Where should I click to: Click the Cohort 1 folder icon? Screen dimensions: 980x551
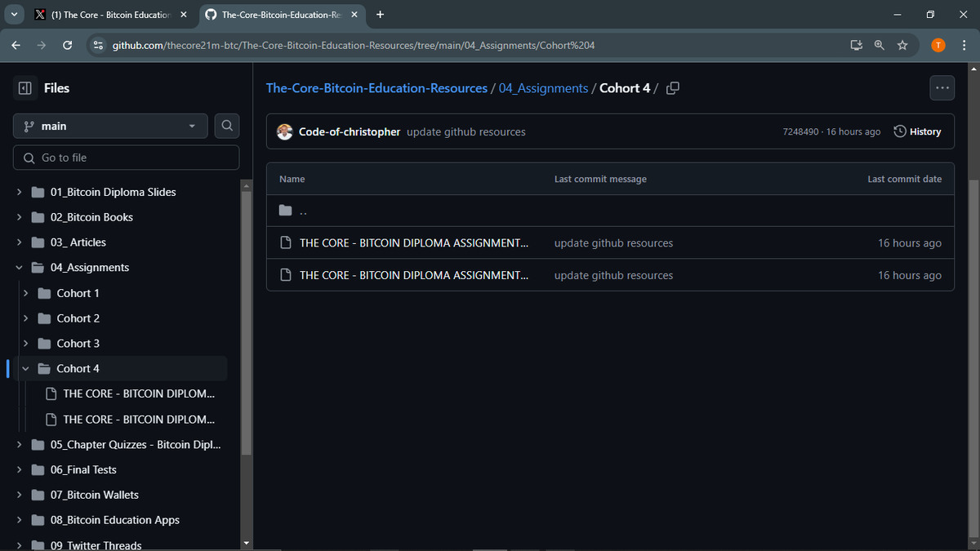(x=44, y=293)
